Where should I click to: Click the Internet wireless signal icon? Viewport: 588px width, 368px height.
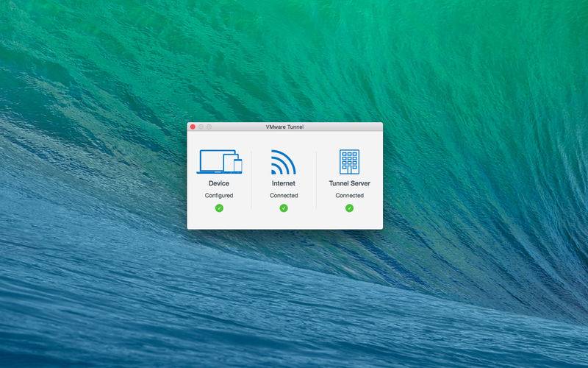(x=284, y=162)
